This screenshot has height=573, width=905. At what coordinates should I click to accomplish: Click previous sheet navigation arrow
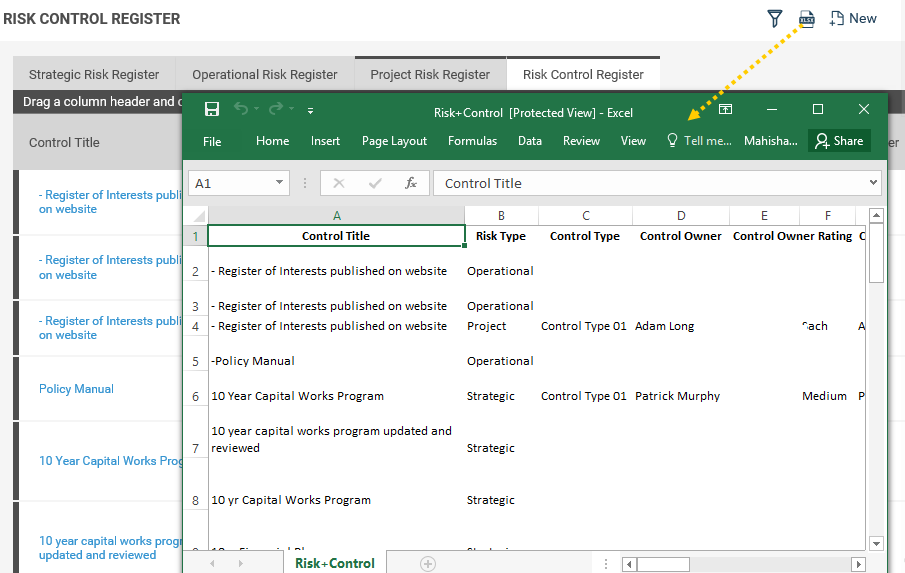click(212, 563)
